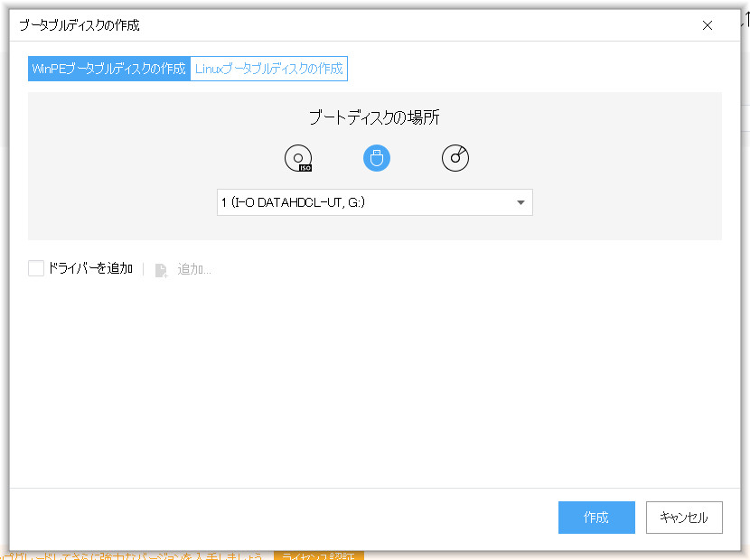Switch to Linuxブータブルディスクの作成 tab

(x=268, y=69)
